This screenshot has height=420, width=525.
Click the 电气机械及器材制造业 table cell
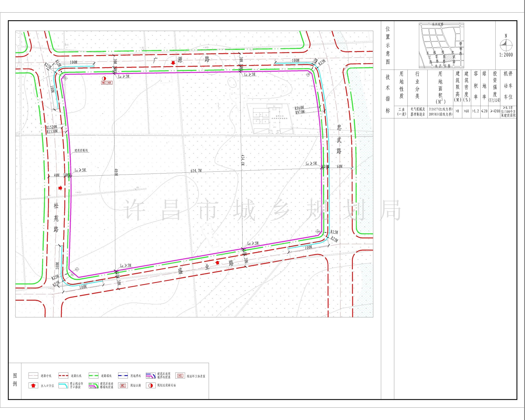tap(418, 112)
